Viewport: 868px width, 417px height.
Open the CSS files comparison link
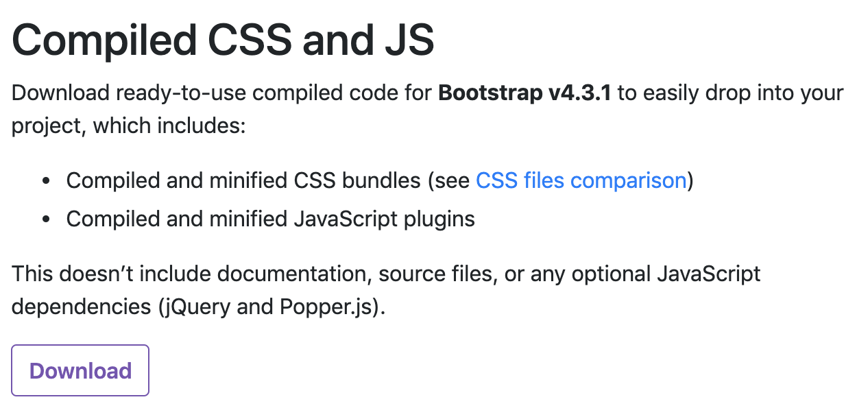coord(581,180)
